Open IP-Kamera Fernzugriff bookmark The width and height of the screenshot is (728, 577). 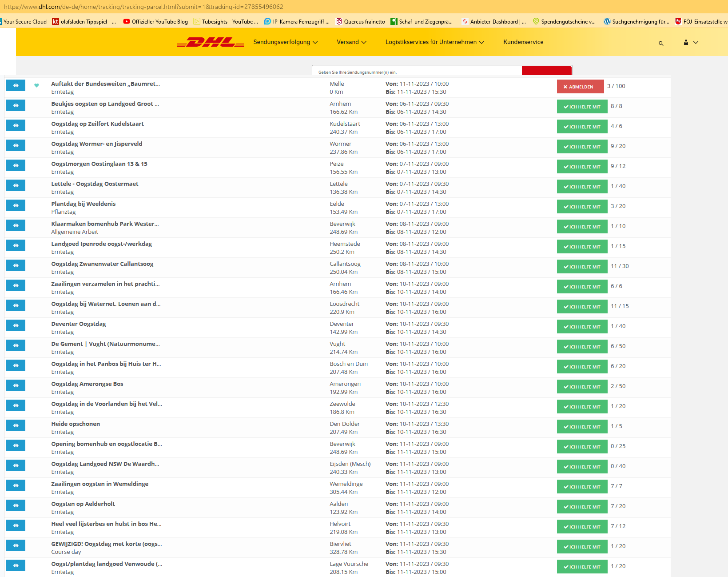[x=297, y=21]
